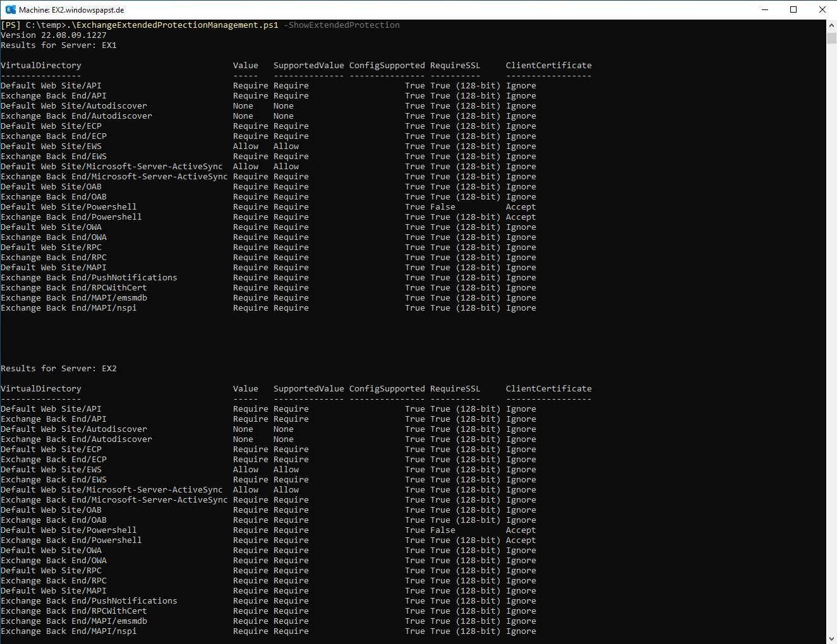
Task: Click the VirtualDirectory column header under EX1
Action: 41,66
